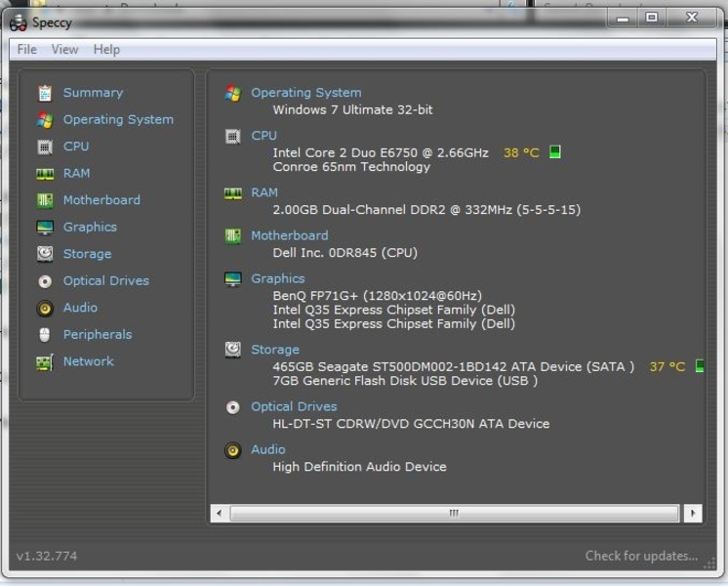728x586 pixels.
Task: Open the Help menu
Action: 106,49
